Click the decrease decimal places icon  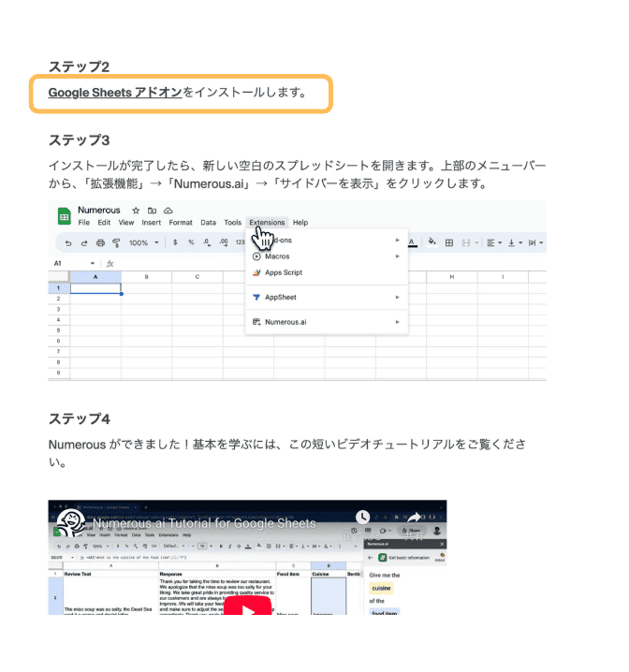click(208, 242)
